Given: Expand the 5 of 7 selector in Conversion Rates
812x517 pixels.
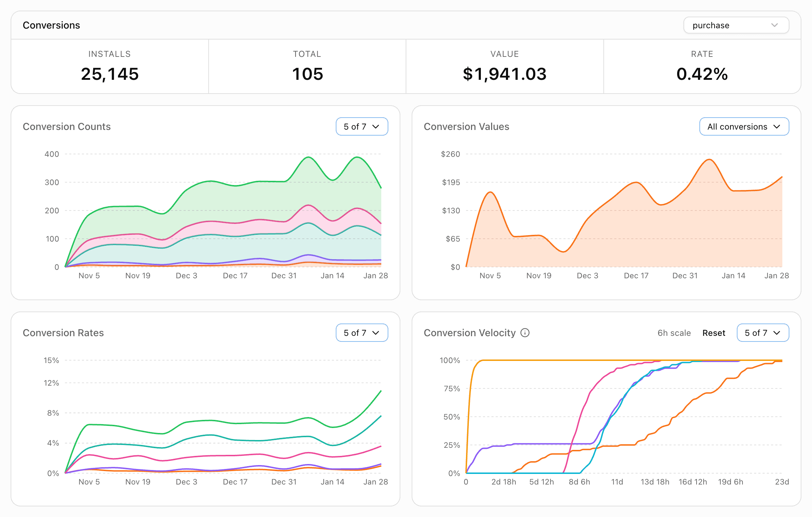Looking at the screenshot, I should (x=362, y=332).
